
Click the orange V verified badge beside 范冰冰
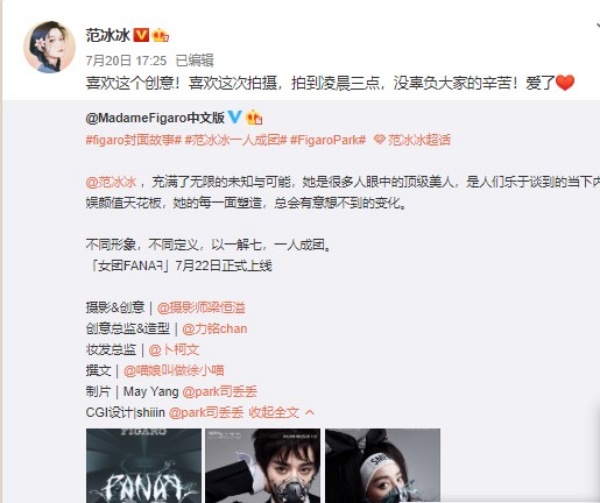click(x=141, y=35)
